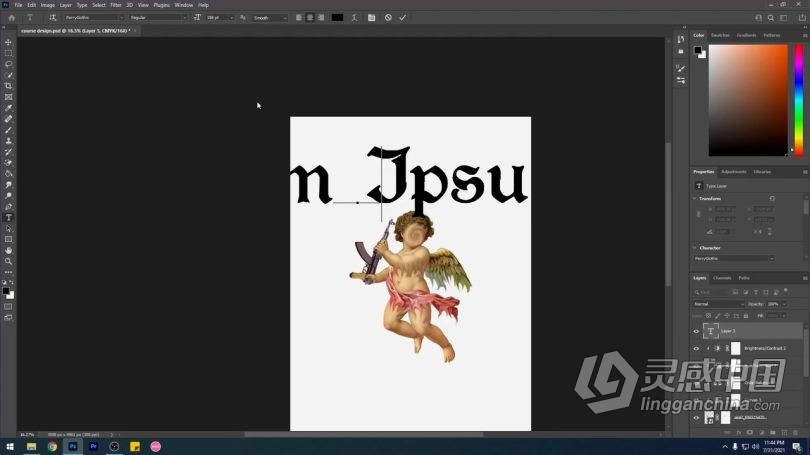Pick a color in the Color panel field
This screenshot has width=810, height=455.
pos(748,100)
